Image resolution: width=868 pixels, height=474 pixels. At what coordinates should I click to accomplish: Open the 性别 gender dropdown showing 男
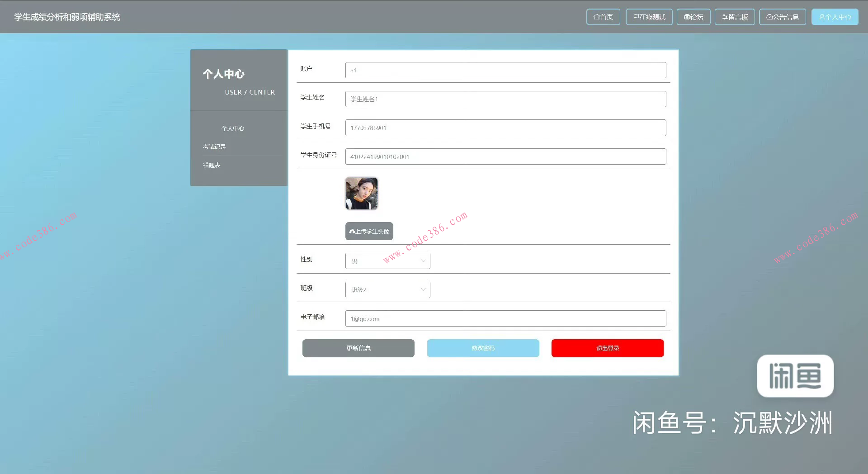[387, 261]
